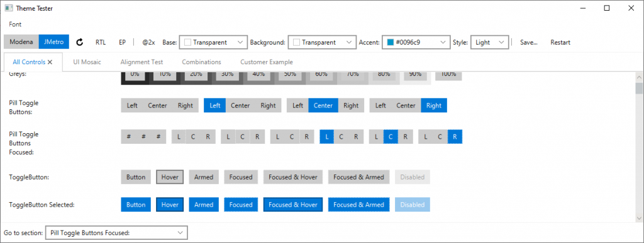Click the down arrow of the vertical scrollbar
The image size is (644, 243).
(639, 218)
